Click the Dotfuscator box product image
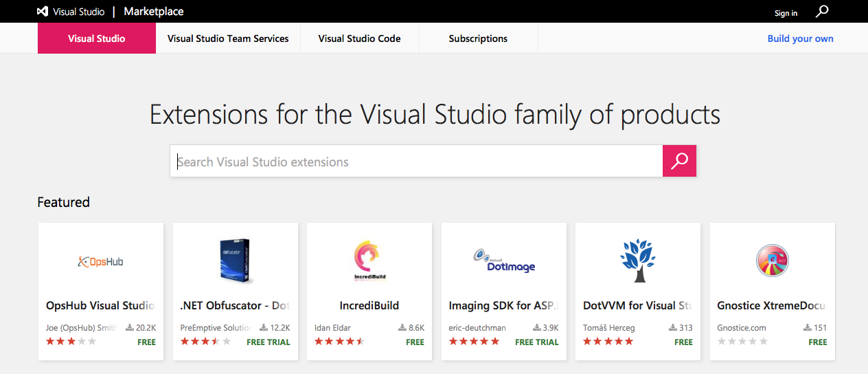Screen dimensions: 868x374 235,261
